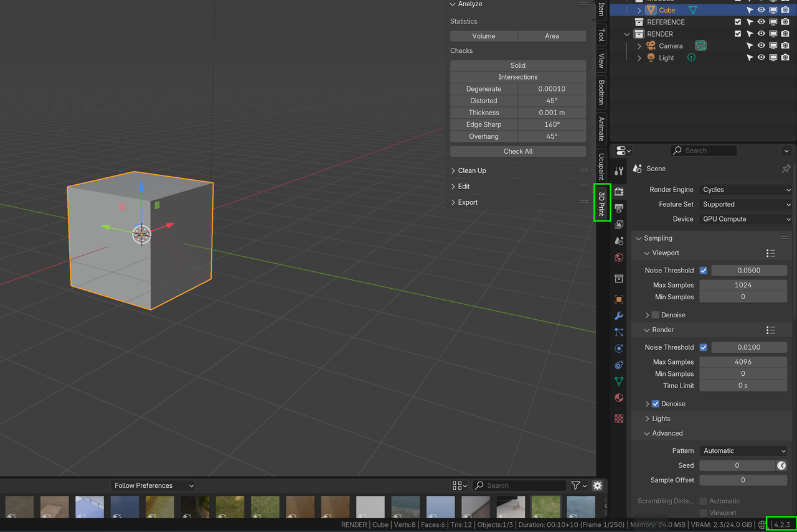Click the render Max Samples field
This screenshot has width=797, height=532.
point(743,362)
